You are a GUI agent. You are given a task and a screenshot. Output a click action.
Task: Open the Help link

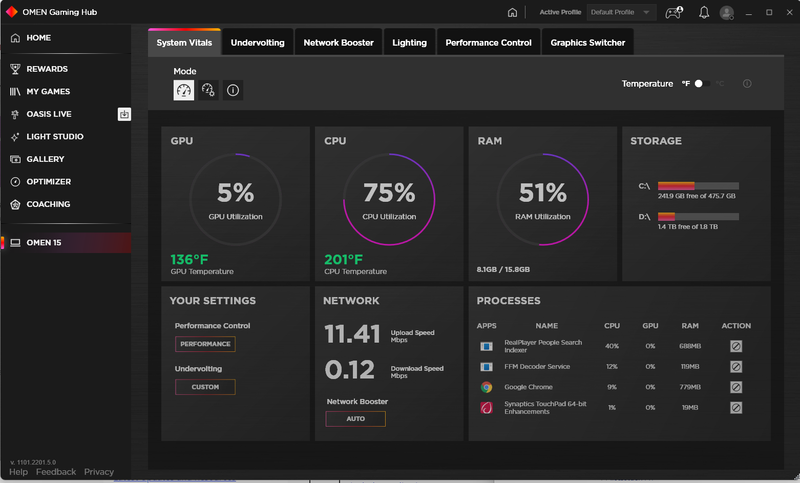pos(18,472)
